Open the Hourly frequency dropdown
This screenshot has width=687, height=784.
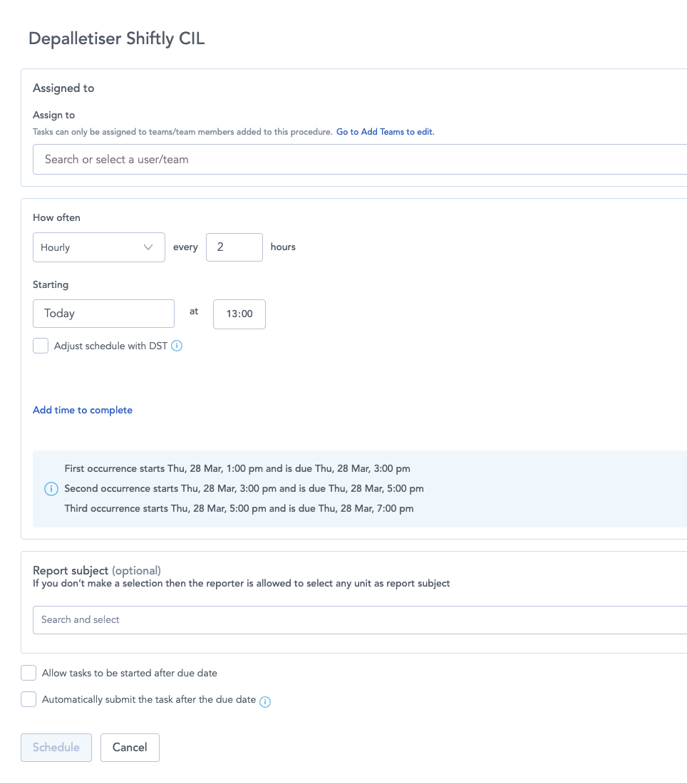[x=99, y=247]
